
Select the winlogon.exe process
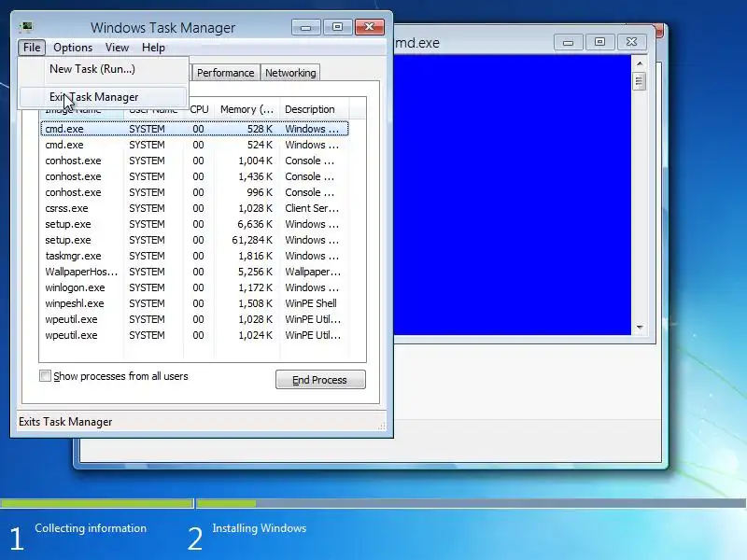(195, 287)
